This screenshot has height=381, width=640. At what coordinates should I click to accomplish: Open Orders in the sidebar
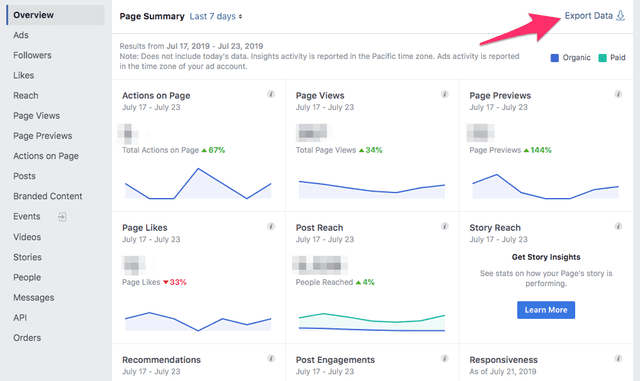click(x=27, y=338)
